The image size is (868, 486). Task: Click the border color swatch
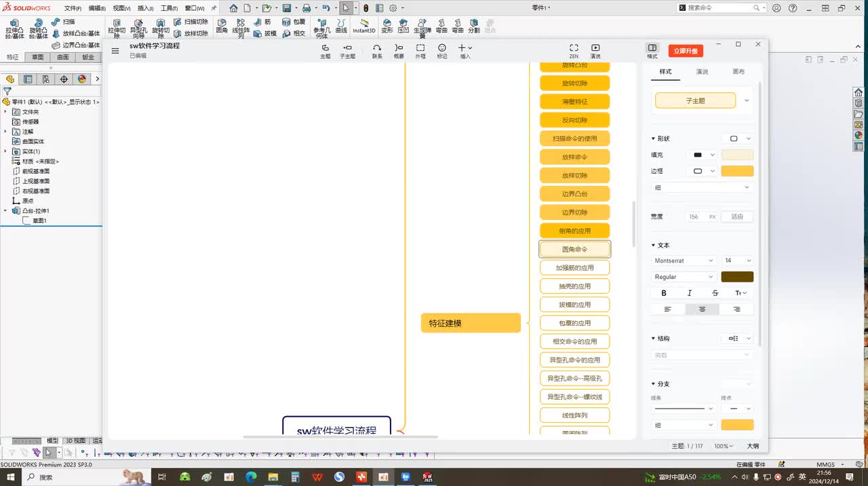coord(737,171)
